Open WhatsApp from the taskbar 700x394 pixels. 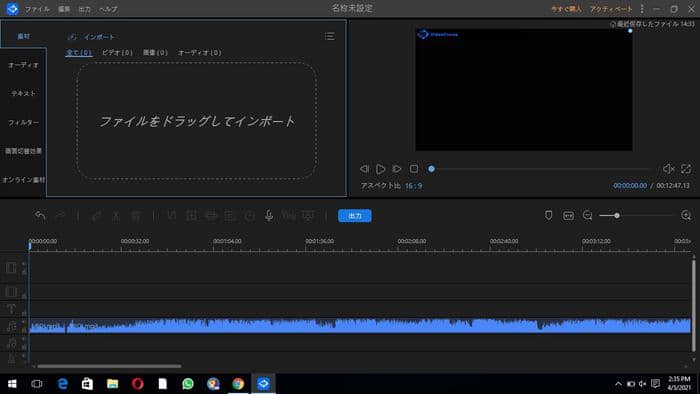[188, 383]
